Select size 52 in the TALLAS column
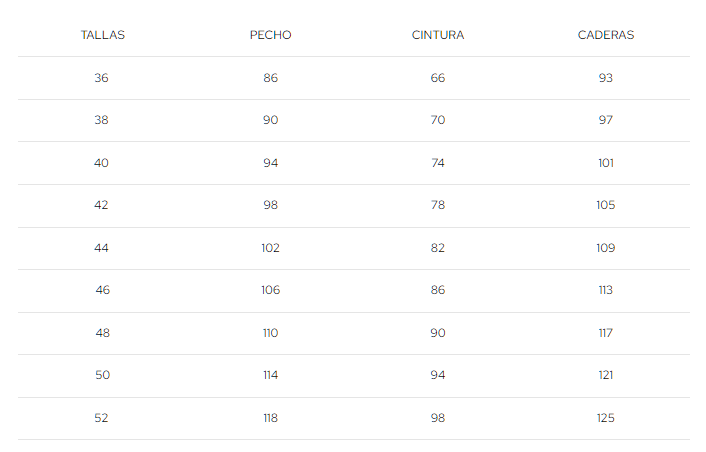 tap(102, 418)
